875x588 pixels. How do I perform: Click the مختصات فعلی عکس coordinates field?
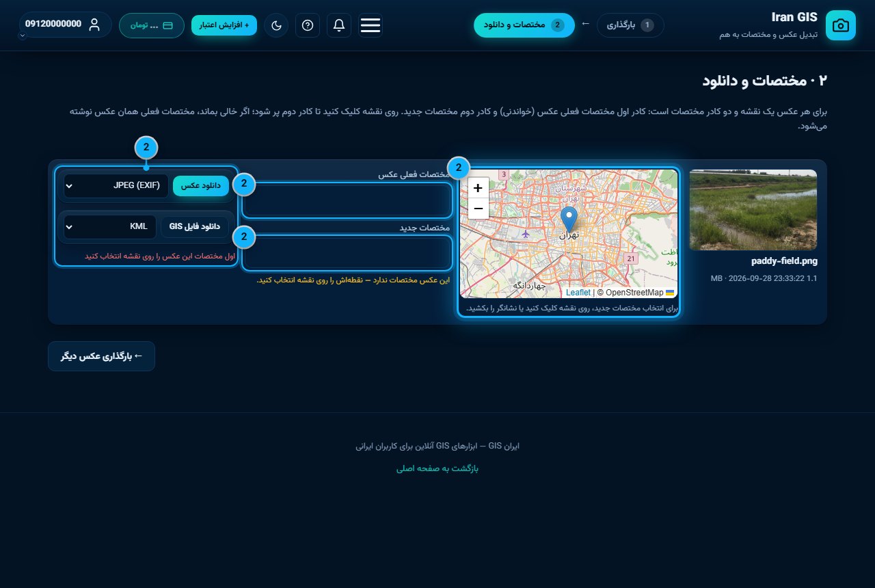[x=347, y=200]
